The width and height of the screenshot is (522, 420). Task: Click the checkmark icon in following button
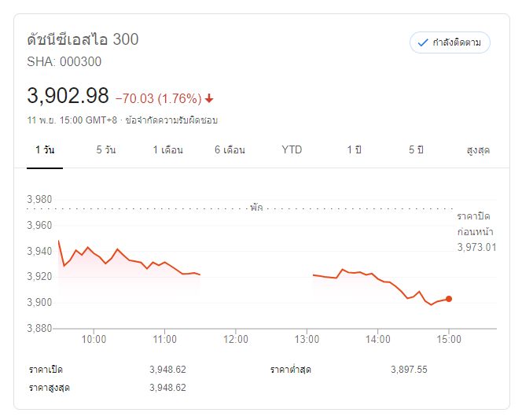click(423, 42)
